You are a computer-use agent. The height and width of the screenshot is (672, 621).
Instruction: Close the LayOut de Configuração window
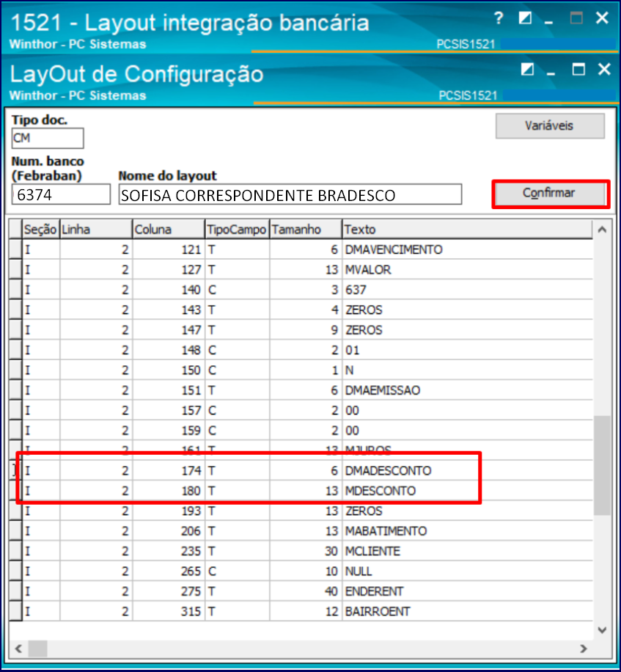pos(604,69)
